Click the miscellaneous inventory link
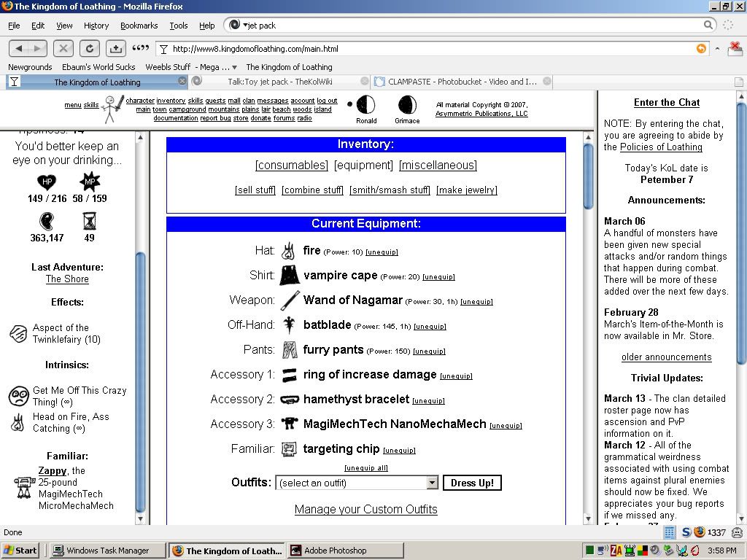The height and width of the screenshot is (560, 747). click(x=438, y=166)
